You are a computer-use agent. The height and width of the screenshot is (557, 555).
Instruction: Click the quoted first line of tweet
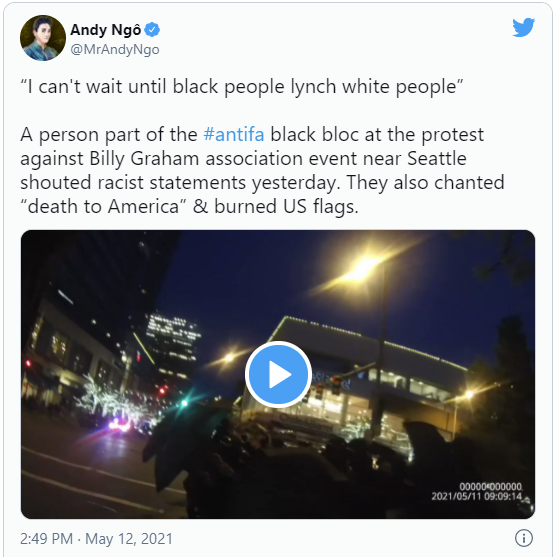tap(242, 87)
